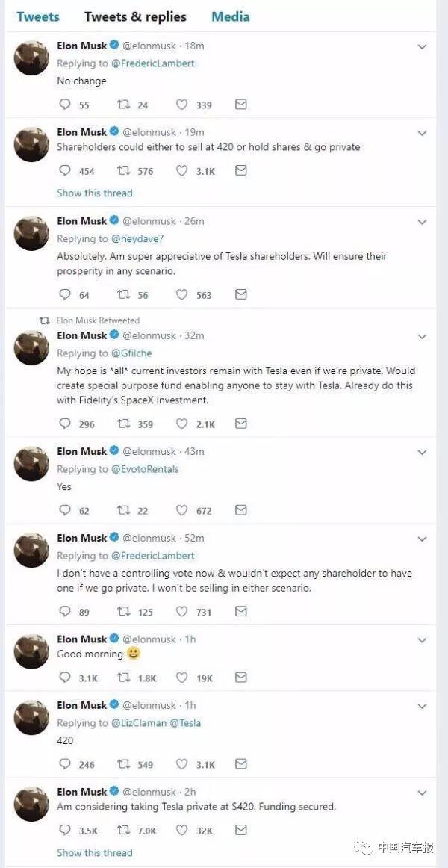Like the 'Good morning' tweet
Viewport: 448px width, 868px height.
tap(181, 678)
